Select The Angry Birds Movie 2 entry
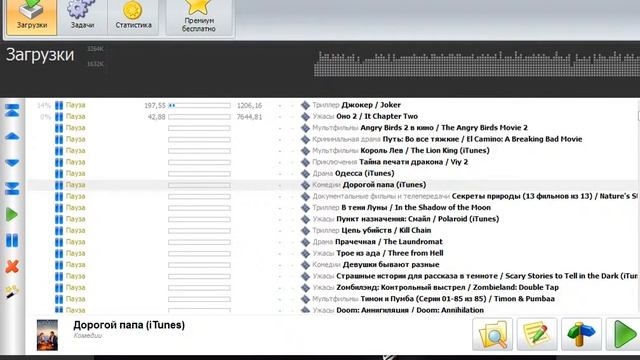This screenshot has width=640, height=360. pyautogui.click(x=444, y=128)
